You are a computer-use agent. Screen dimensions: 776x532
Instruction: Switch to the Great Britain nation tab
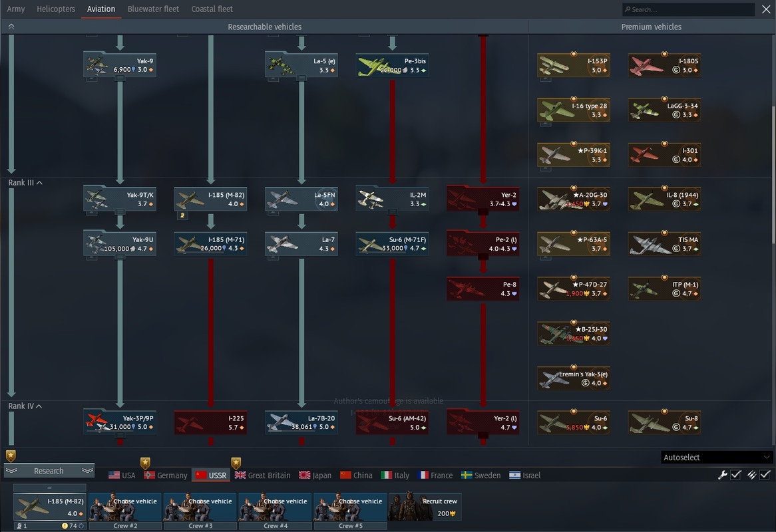tap(262, 475)
